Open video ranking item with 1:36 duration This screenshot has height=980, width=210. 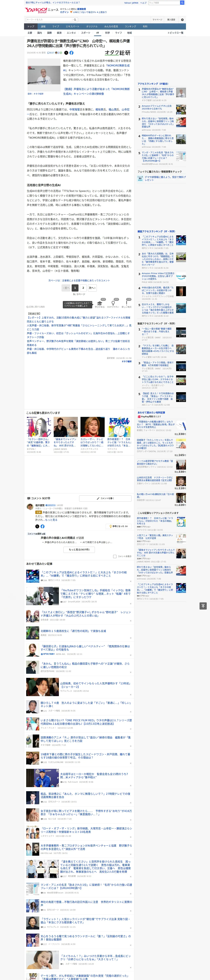click(x=181, y=333)
